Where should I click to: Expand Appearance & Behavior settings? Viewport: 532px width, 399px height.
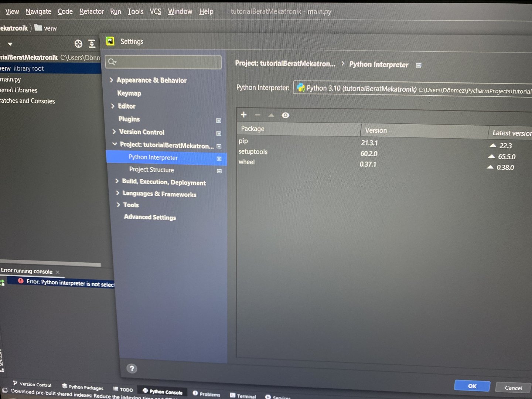[x=111, y=80]
